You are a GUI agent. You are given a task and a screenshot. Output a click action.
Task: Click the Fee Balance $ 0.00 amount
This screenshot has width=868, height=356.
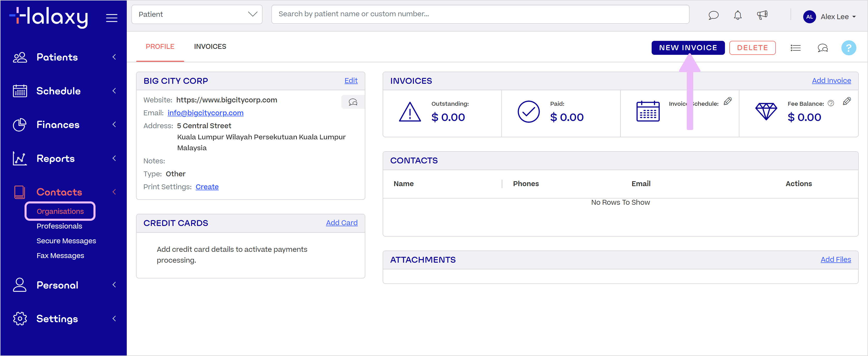click(804, 117)
